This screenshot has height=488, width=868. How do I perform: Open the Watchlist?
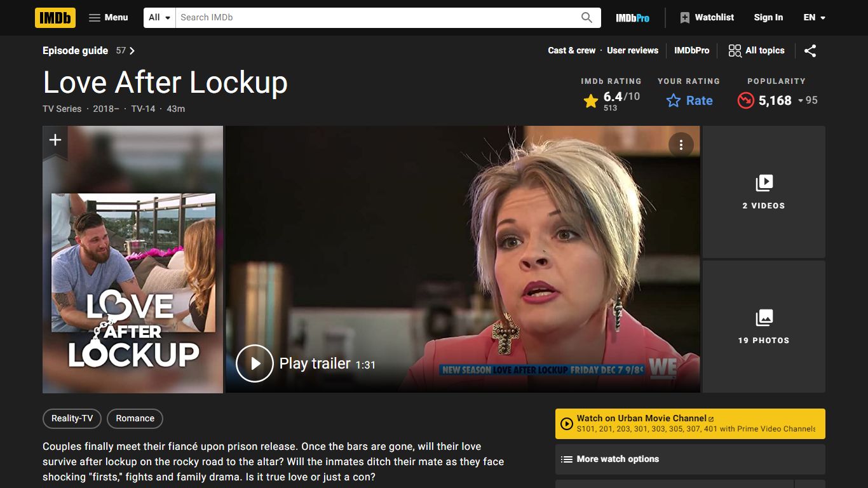[707, 18]
